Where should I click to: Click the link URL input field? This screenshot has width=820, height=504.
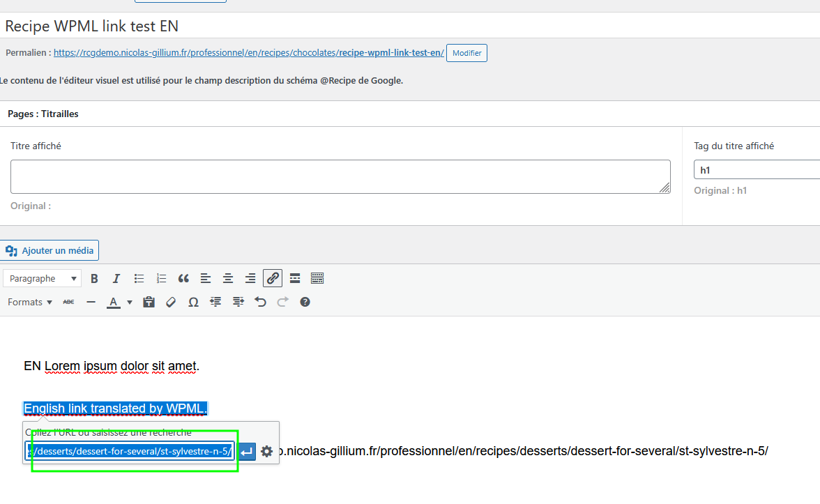(x=130, y=451)
